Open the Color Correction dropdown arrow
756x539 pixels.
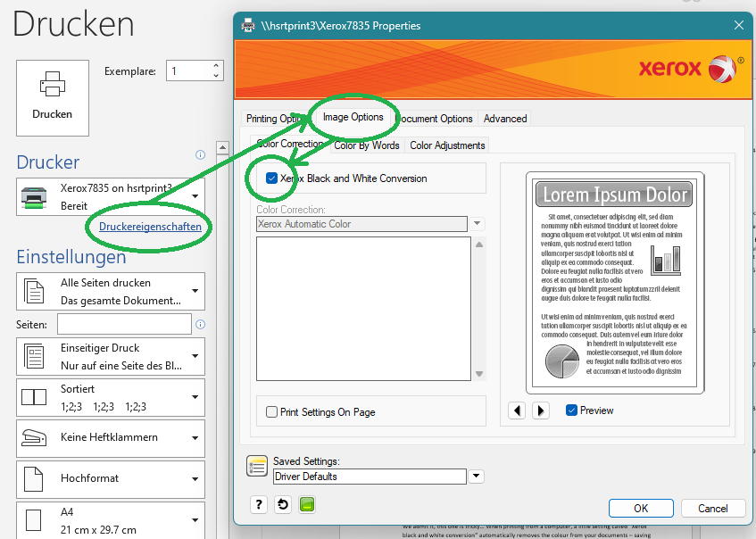pos(477,224)
